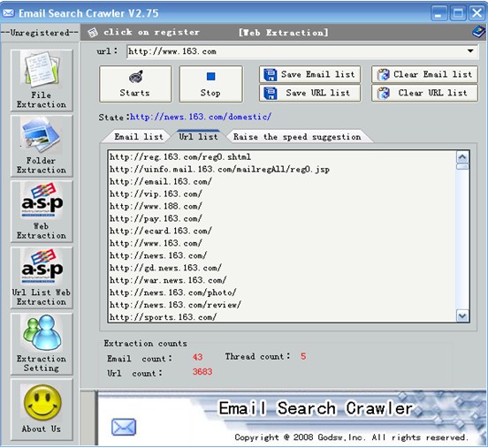Click the envelope icon in the banner
The width and height of the screenshot is (488, 448).
point(124,427)
